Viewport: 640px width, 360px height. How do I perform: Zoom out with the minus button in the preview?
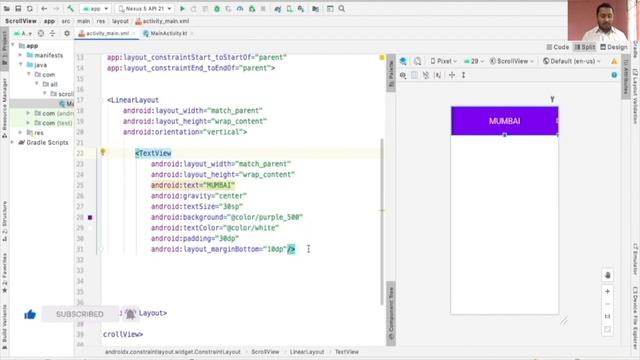click(607, 304)
